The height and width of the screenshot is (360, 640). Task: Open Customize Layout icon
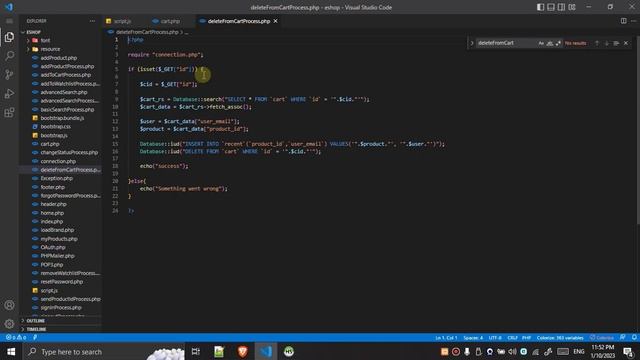click(x=572, y=7)
